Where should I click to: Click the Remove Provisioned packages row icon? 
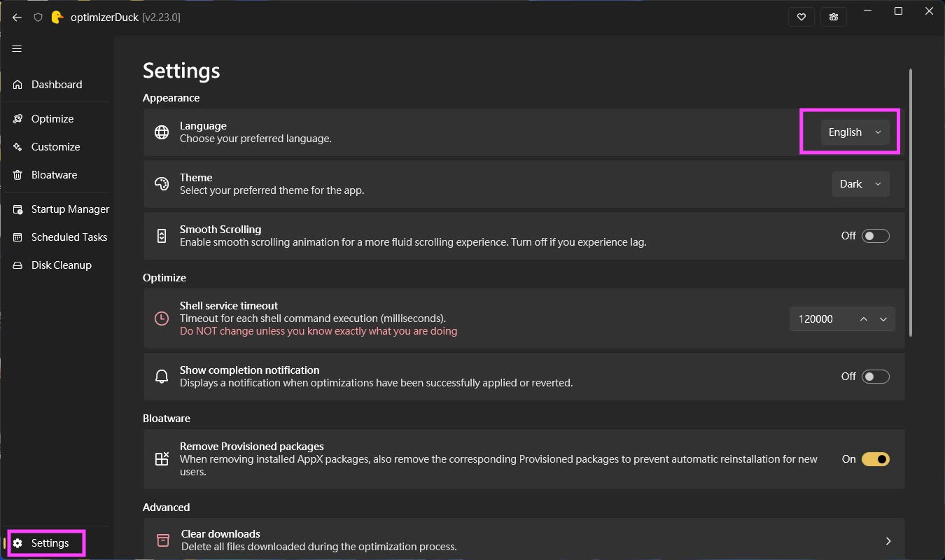[x=162, y=459]
